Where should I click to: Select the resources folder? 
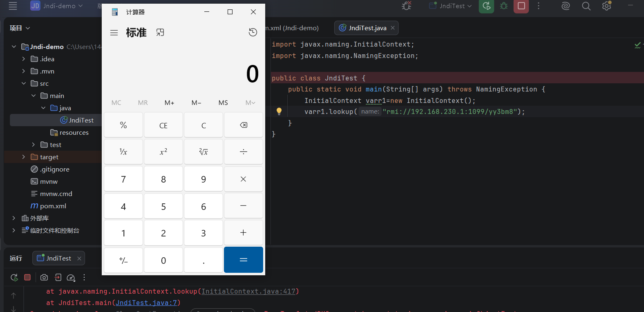point(69,132)
